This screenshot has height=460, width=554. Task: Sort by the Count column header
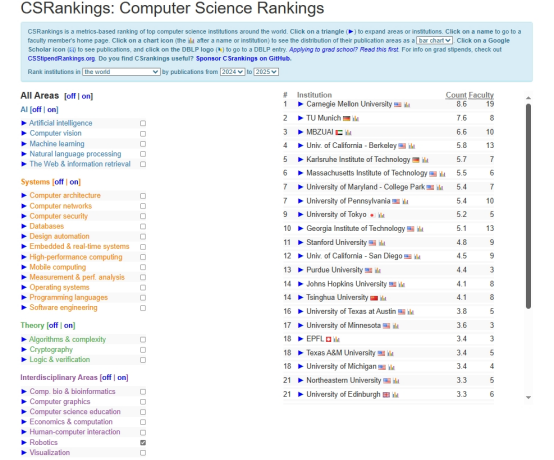point(456,95)
